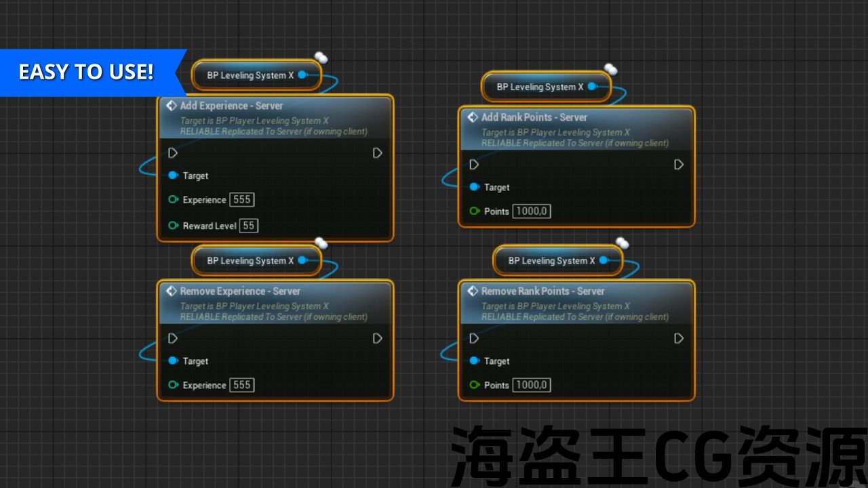The image size is (868, 488).
Task: Edit the Experience value 555 in Add Experience
Action: coord(242,200)
